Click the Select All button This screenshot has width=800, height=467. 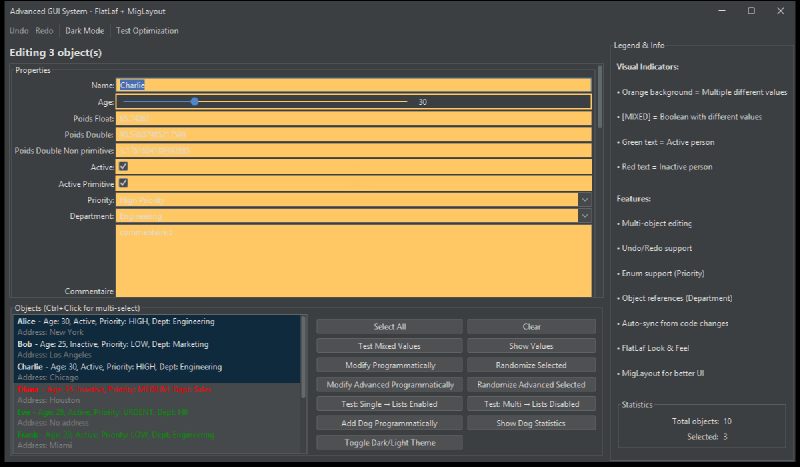tap(389, 327)
